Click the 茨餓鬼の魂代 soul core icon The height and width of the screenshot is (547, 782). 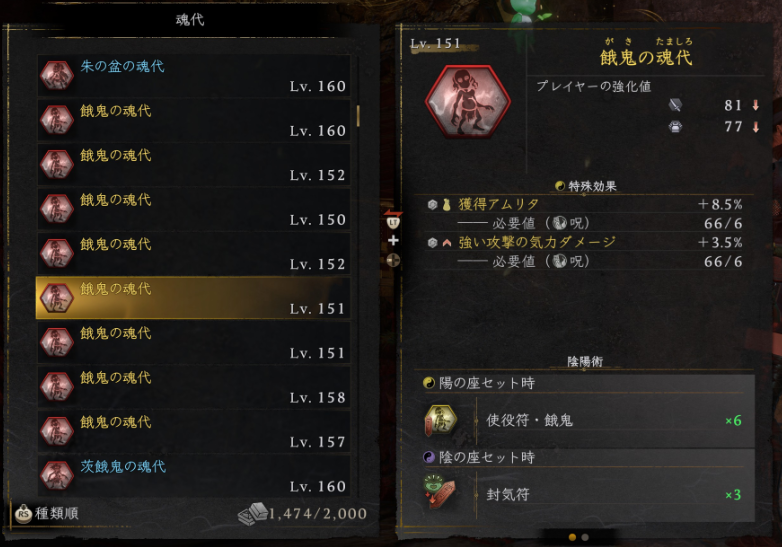click(x=57, y=475)
